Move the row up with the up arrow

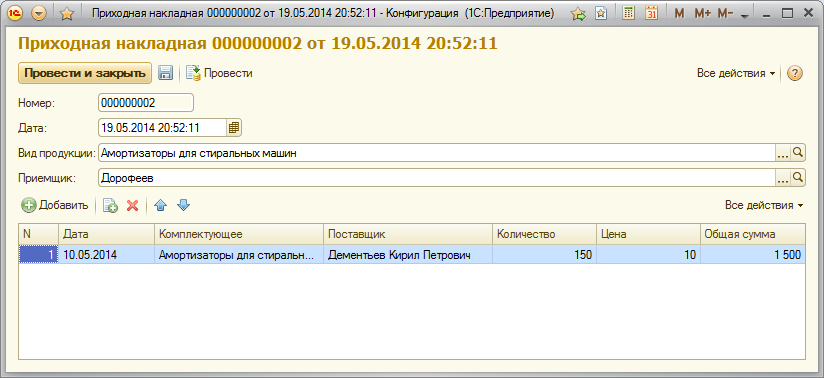[160, 206]
